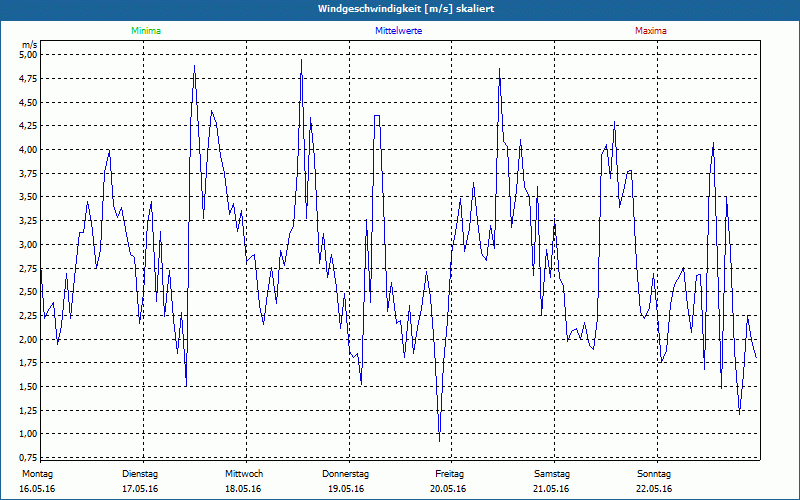Viewport: 800px width, 500px height.
Task: Click the Mittwoch axis label
Action: click(x=244, y=474)
